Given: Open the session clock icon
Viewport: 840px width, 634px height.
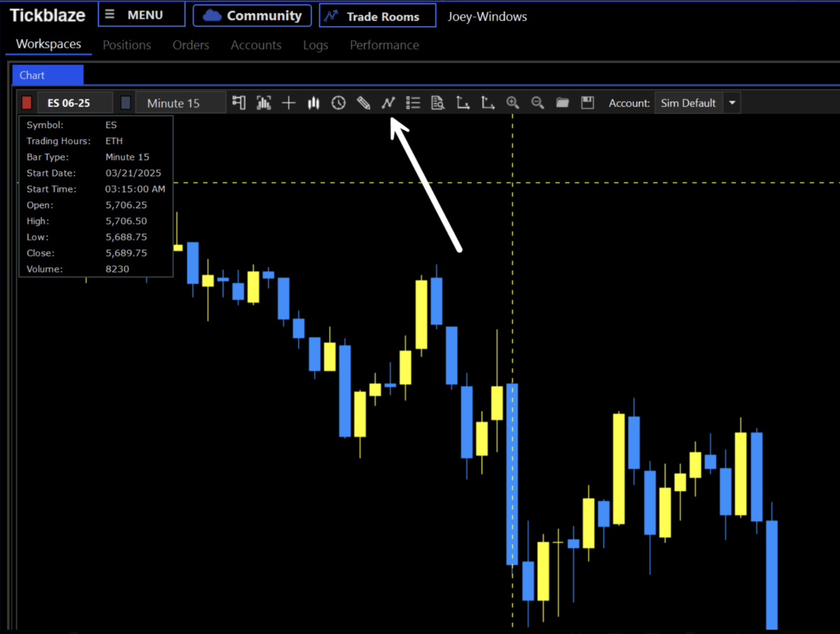Looking at the screenshot, I should 338,102.
